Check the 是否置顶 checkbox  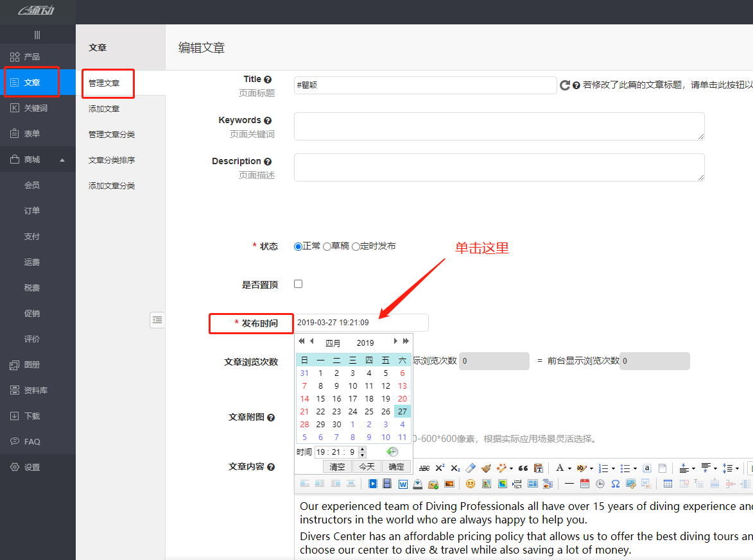pyautogui.click(x=298, y=284)
